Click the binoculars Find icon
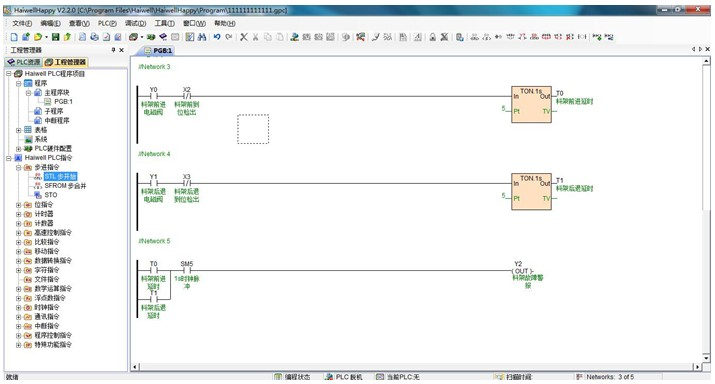715x384 pixels. coord(202,37)
